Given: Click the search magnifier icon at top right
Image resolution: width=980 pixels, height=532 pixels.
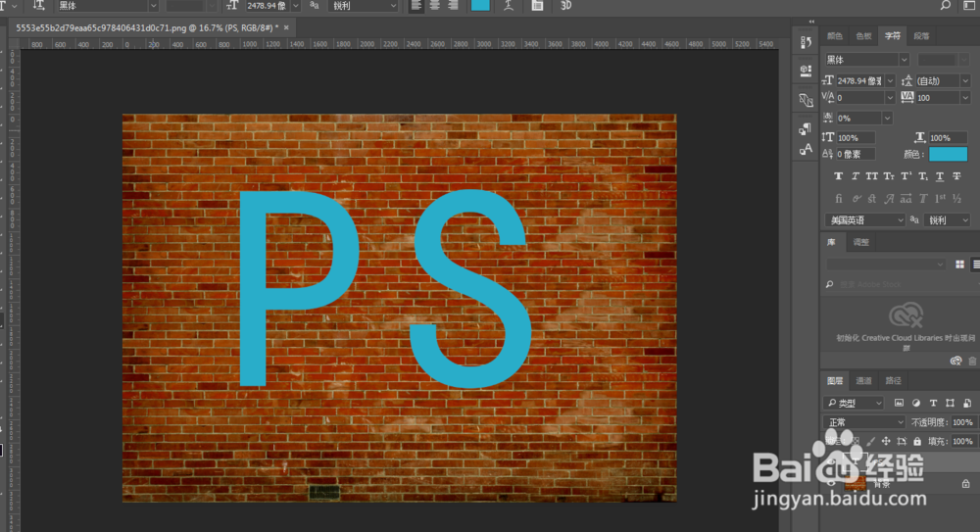Looking at the screenshot, I should 946,6.
